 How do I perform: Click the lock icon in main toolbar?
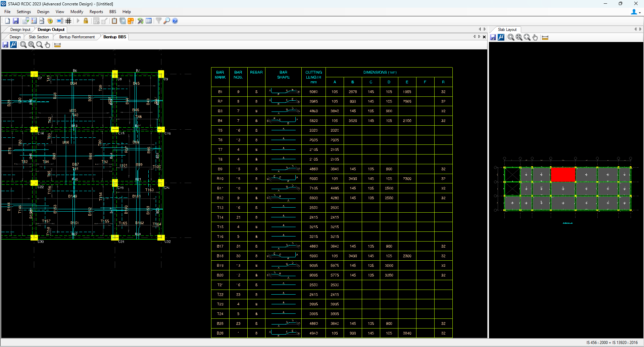coord(86,21)
